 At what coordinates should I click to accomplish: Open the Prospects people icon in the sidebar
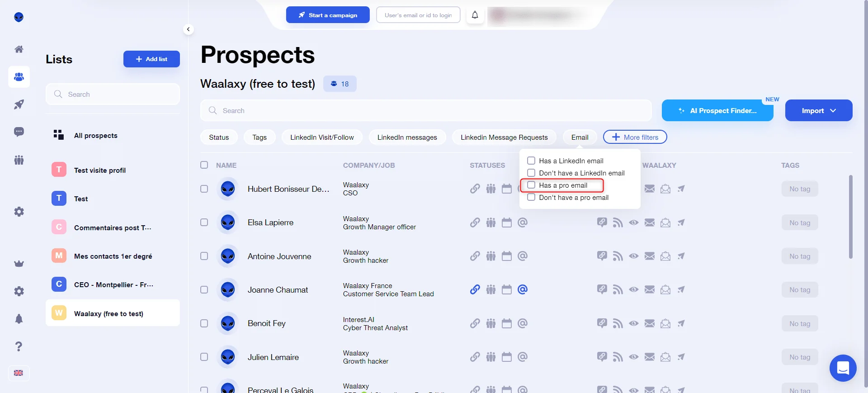coord(19,77)
